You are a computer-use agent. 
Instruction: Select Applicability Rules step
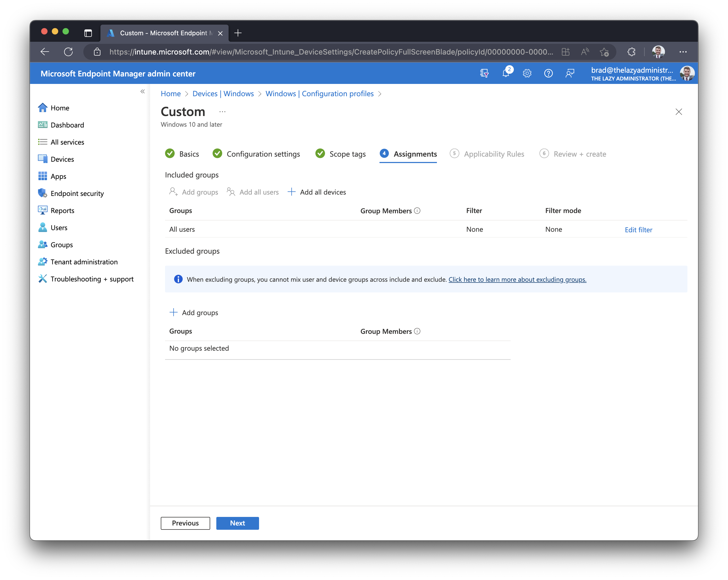487,154
